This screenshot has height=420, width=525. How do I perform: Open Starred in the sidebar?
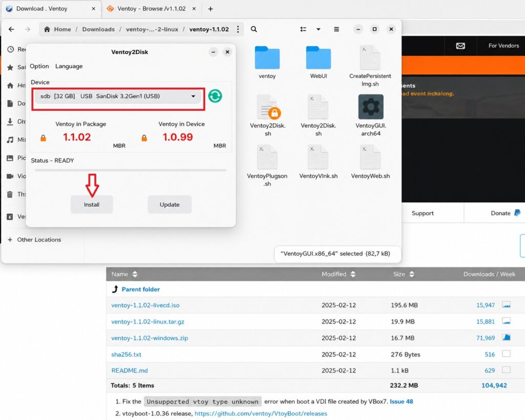click(11, 67)
